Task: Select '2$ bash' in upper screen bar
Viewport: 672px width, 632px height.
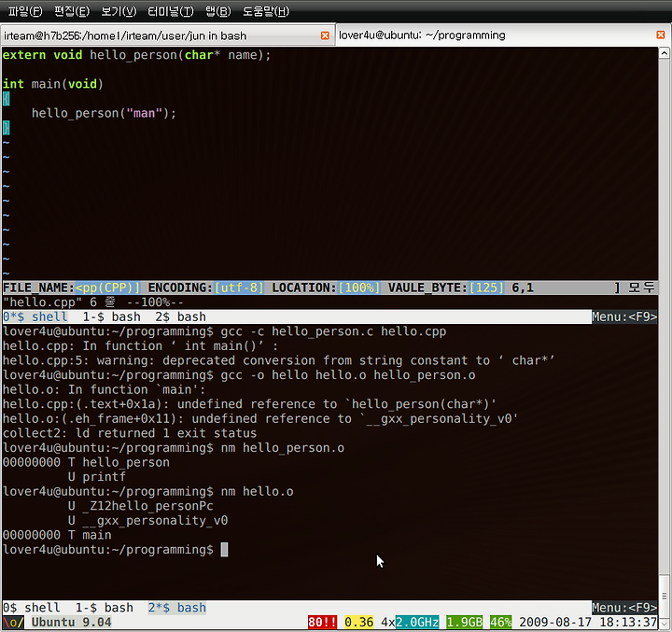Action: pos(180,316)
